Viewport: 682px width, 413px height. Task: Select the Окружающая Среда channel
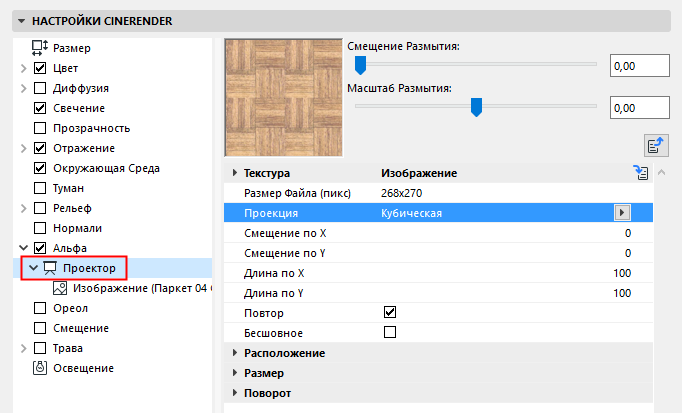pos(106,168)
